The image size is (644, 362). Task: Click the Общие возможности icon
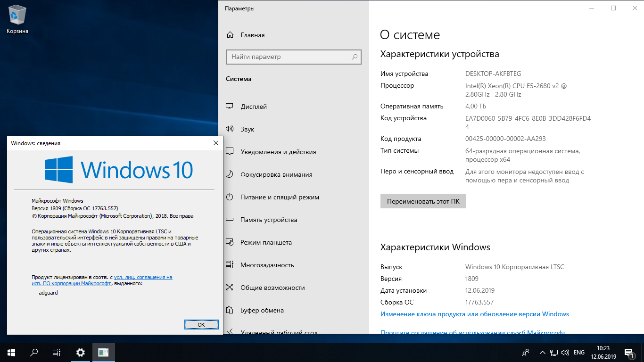click(x=230, y=288)
